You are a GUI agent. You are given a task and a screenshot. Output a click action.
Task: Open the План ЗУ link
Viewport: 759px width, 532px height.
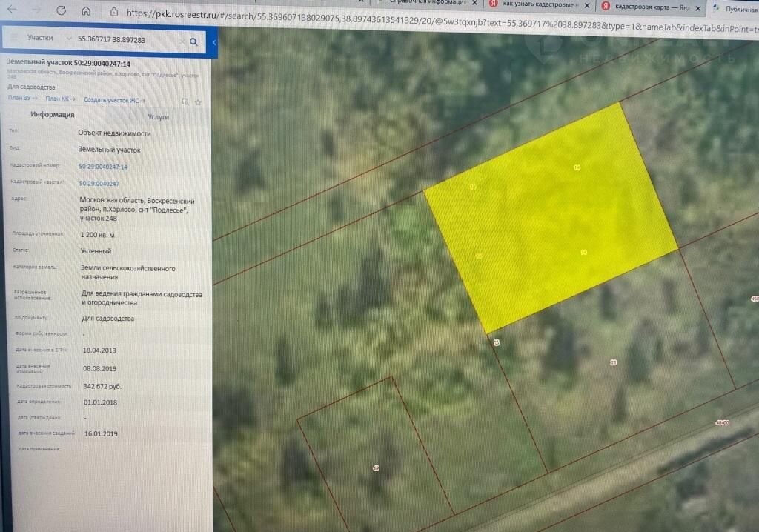tap(21, 99)
